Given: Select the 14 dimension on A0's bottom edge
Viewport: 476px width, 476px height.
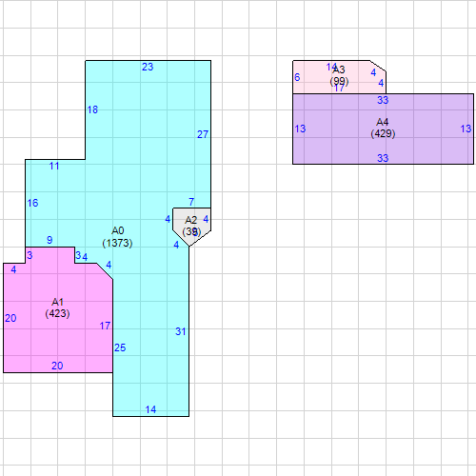Looking at the screenshot, I should click(150, 409).
